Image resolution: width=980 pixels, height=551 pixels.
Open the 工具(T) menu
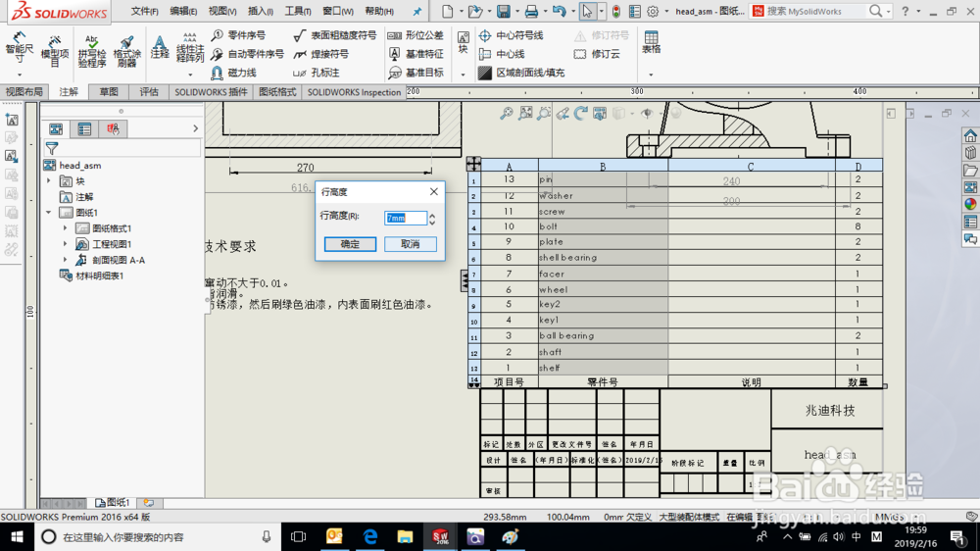click(x=298, y=11)
